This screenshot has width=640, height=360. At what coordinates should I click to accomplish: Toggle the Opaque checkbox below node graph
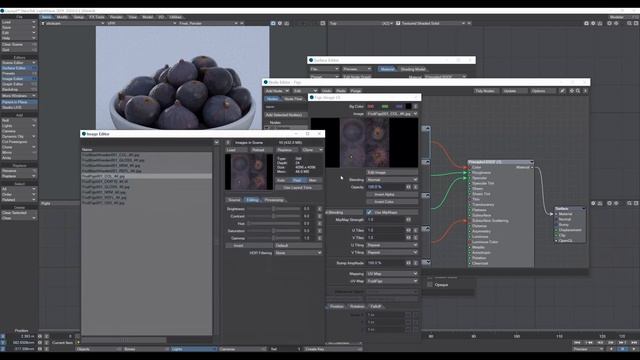pos(430,285)
